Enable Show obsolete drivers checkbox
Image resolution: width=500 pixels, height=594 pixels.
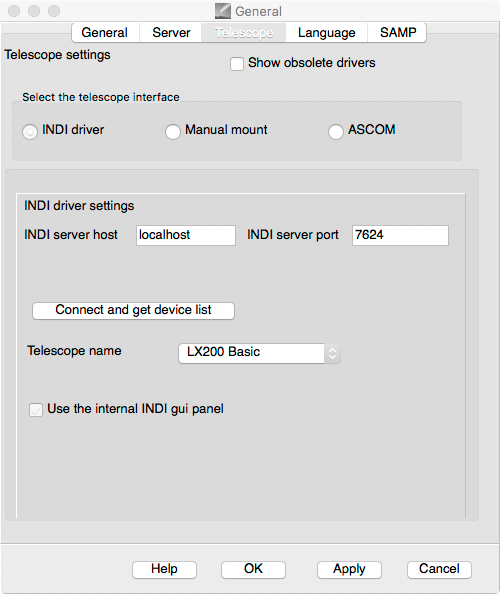pyautogui.click(x=237, y=63)
